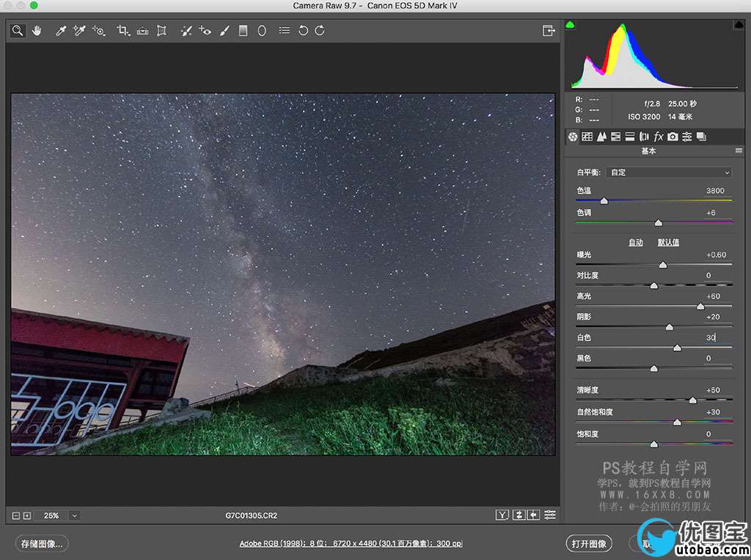The height and width of the screenshot is (560, 751).
Task: Open the Effects (fx) tab
Action: pos(659,136)
